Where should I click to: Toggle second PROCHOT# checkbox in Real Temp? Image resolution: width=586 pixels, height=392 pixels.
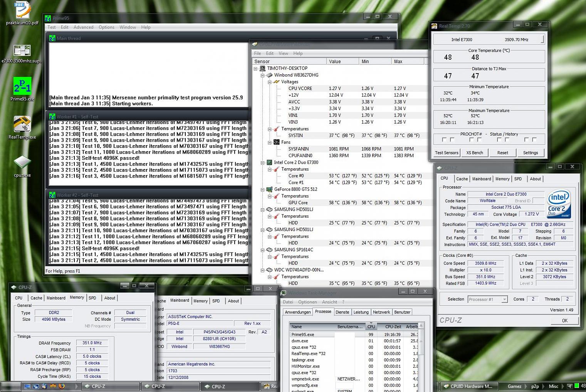coord(452,140)
